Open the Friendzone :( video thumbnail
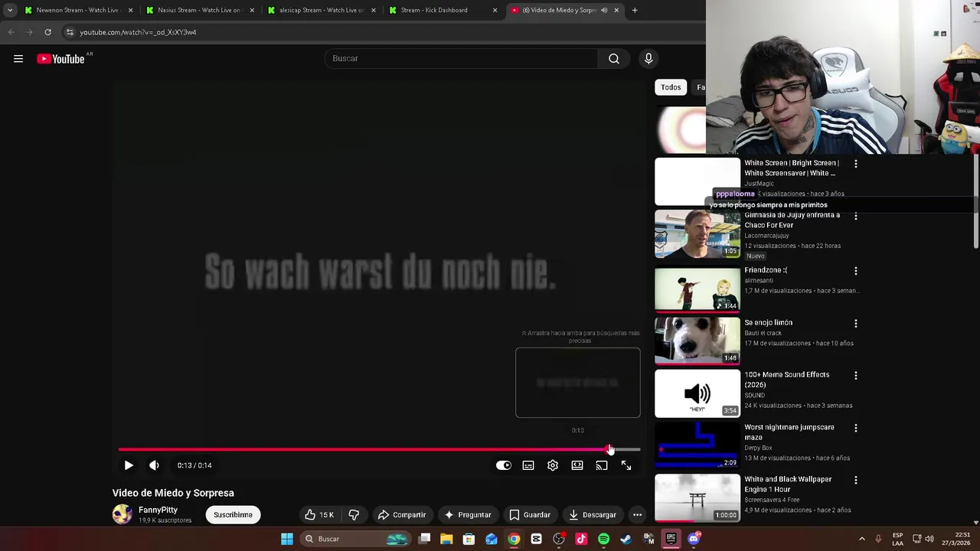Screen dimensions: 980x551 click(697, 288)
